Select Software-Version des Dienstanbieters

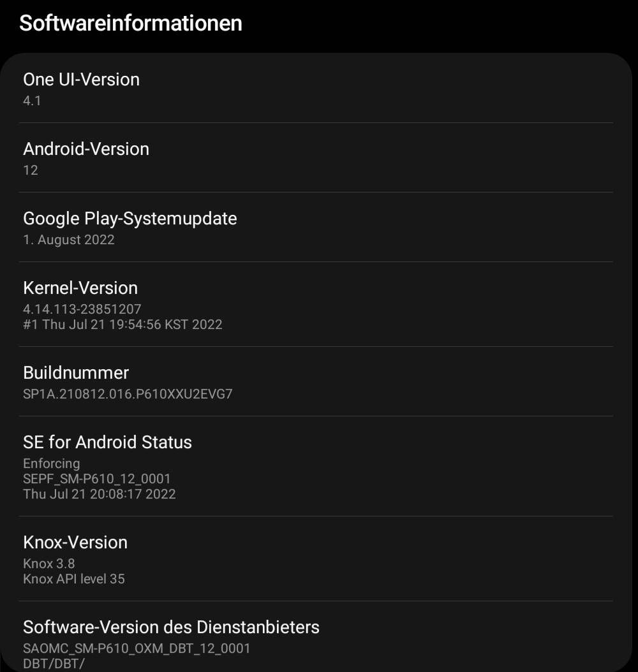(x=171, y=627)
